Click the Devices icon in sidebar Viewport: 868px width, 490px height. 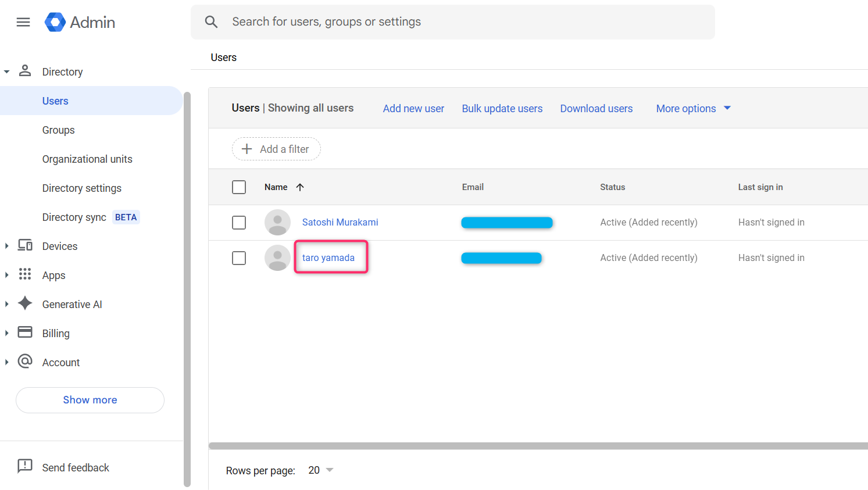click(x=25, y=245)
